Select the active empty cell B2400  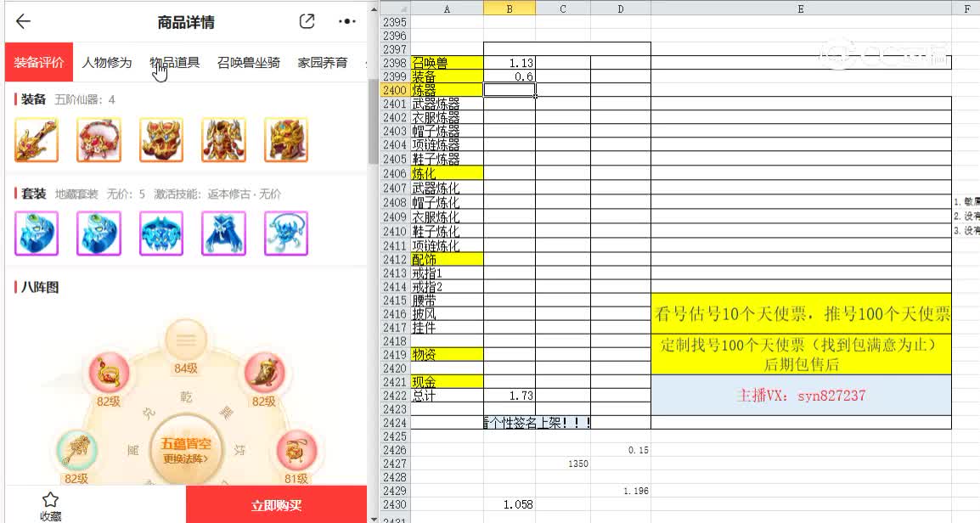click(510, 90)
